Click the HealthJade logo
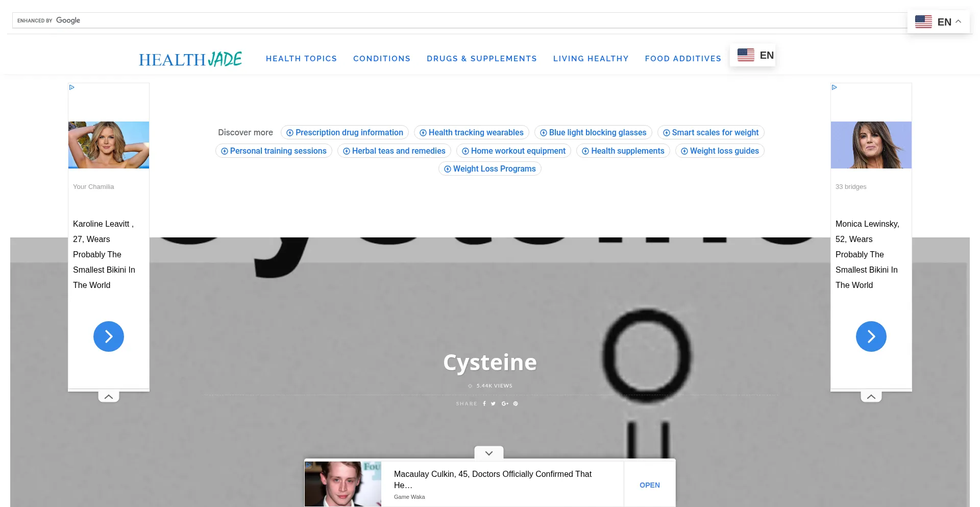Image resolution: width=980 pixels, height=507 pixels. pos(190,59)
